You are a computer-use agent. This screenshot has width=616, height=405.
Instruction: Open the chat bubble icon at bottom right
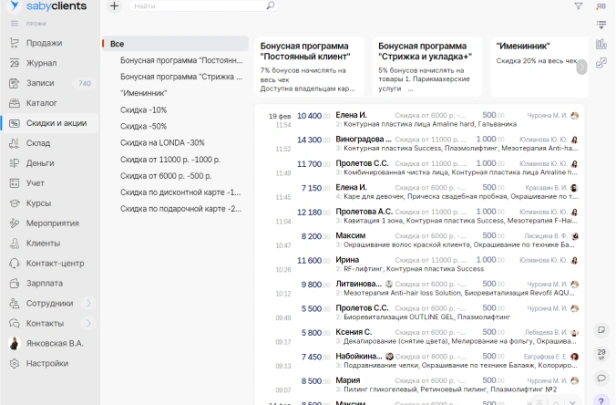click(x=601, y=378)
